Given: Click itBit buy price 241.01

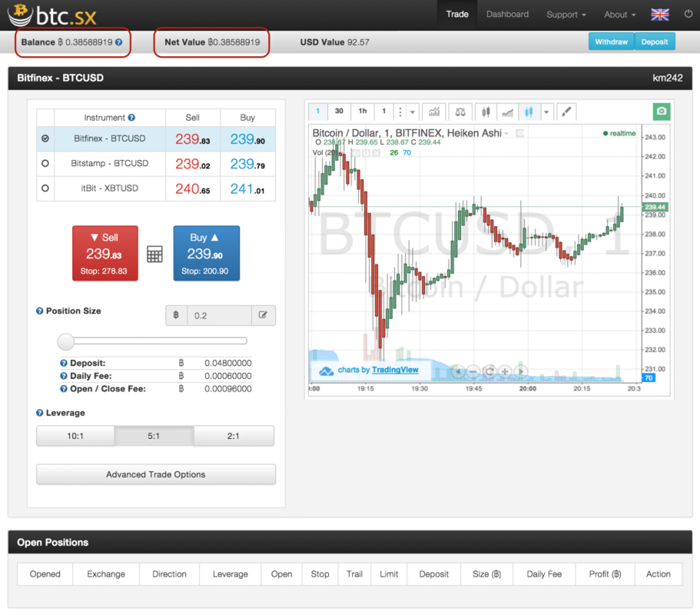Looking at the screenshot, I should point(247,189).
